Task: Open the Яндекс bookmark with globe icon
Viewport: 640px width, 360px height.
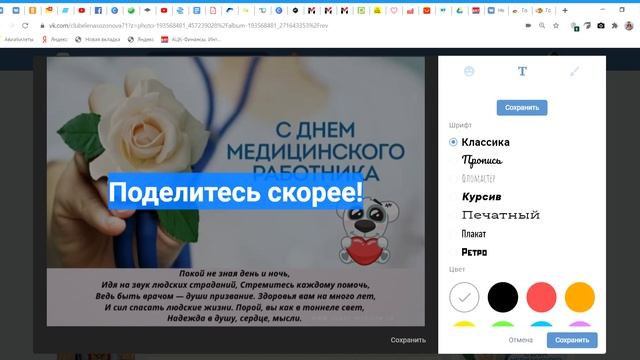Action: (141, 39)
